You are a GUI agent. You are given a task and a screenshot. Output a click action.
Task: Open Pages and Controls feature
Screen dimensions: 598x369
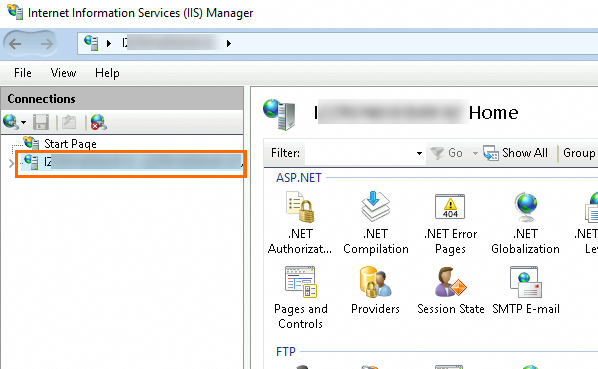[x=301, y=298]
